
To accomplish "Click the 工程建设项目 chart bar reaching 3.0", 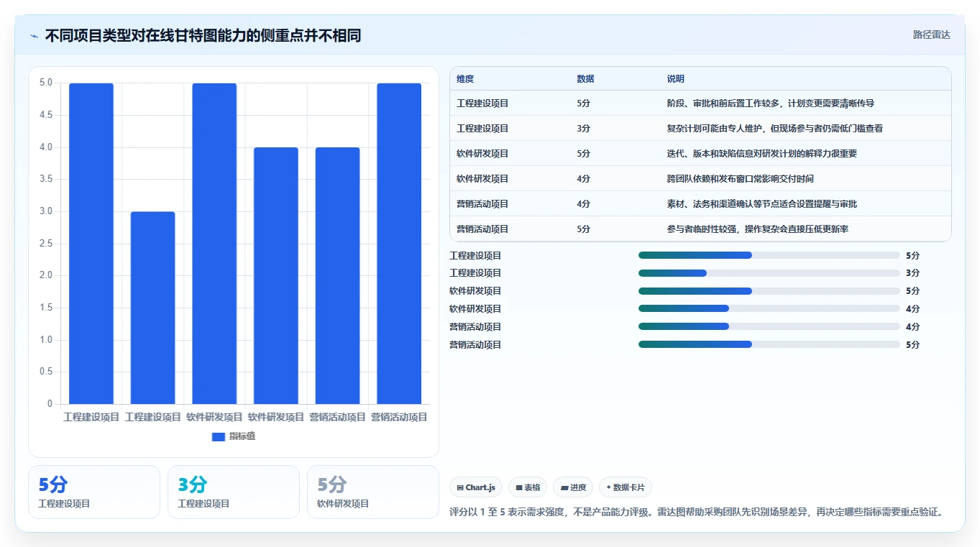I will coord(152,308).
